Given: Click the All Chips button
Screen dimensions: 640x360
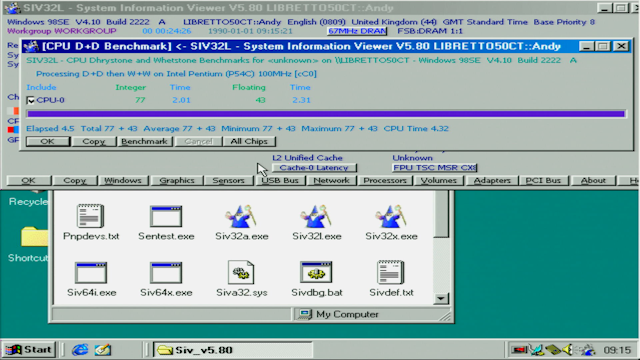Looking at the screenshot, I should (249, 141).
